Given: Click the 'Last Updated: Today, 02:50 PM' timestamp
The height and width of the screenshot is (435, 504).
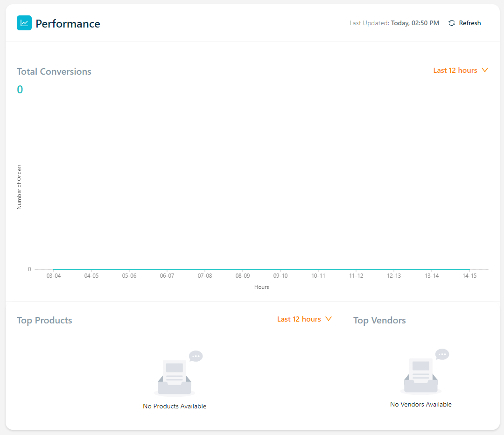Looking at the screenshot, I should (x=394, y=23).
